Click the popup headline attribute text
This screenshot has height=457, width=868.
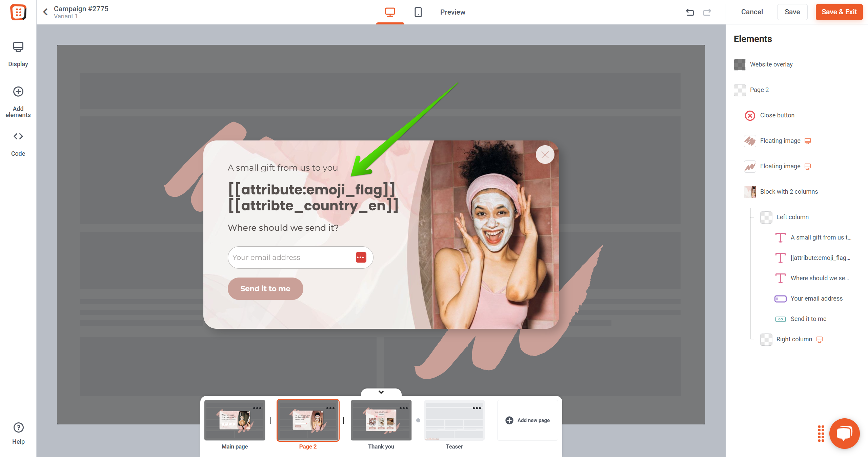pos(313,197)
